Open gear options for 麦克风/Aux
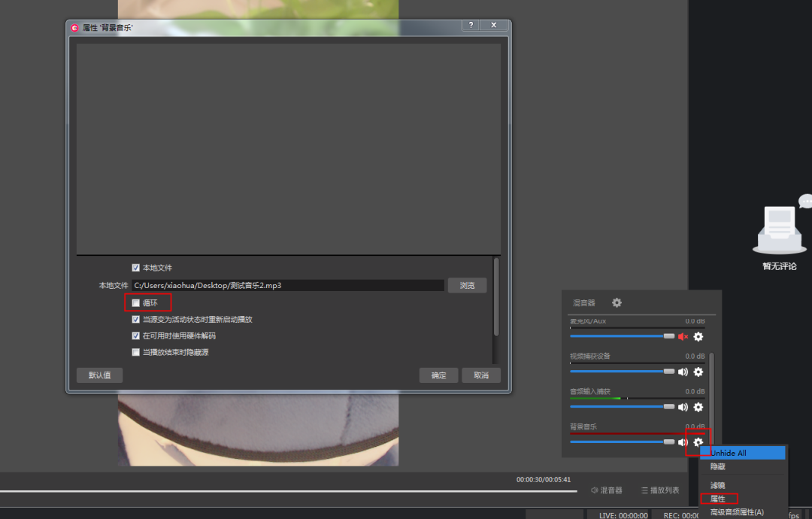 [698, 337]
